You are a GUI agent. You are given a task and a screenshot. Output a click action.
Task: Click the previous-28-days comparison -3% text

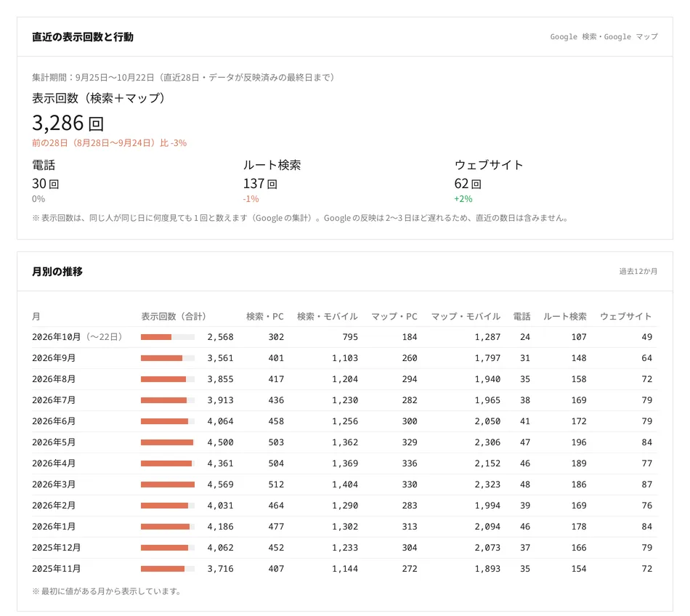109,143
